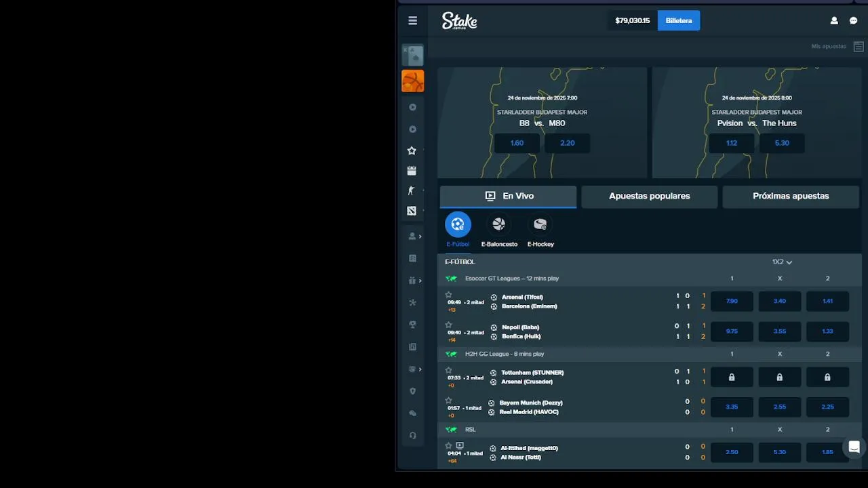Select the E-Baloncesto sport icon
The height and width of the screenshot is (488, 868).
[x=499, y=224]
